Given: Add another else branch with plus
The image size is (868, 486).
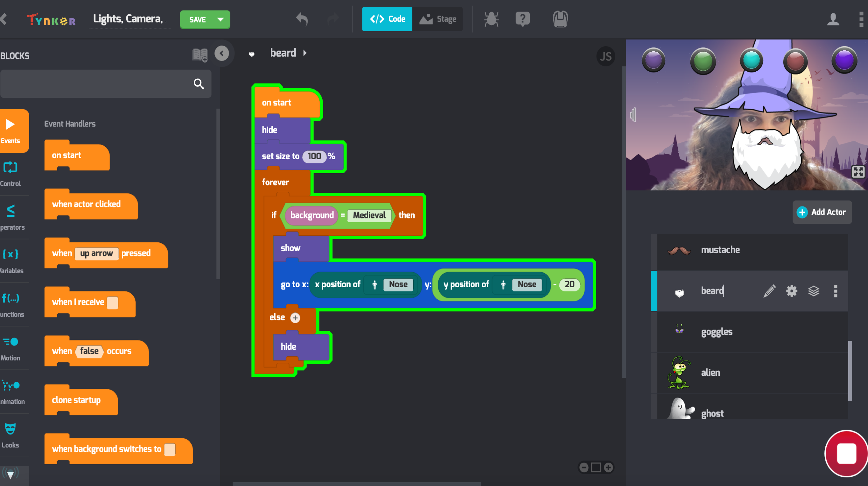Looking at the screenshot, I should point(295,318).
